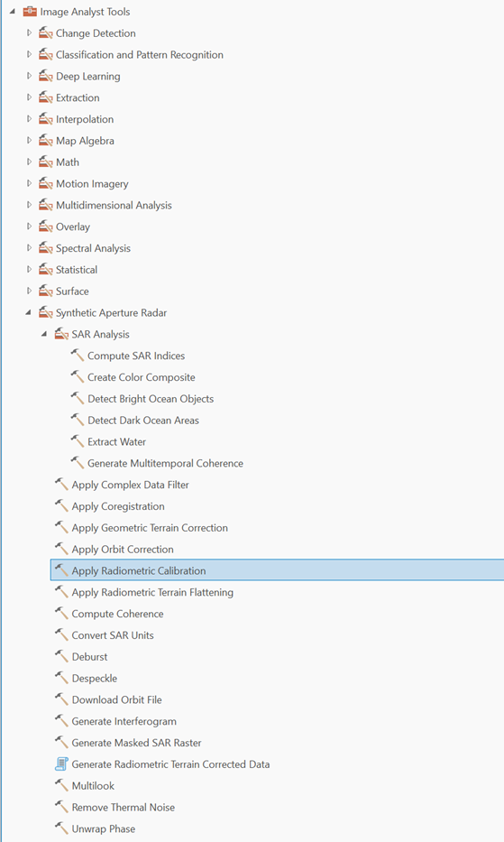Click the Synthetic Aperture Radar toolset icon

[46, 312]
